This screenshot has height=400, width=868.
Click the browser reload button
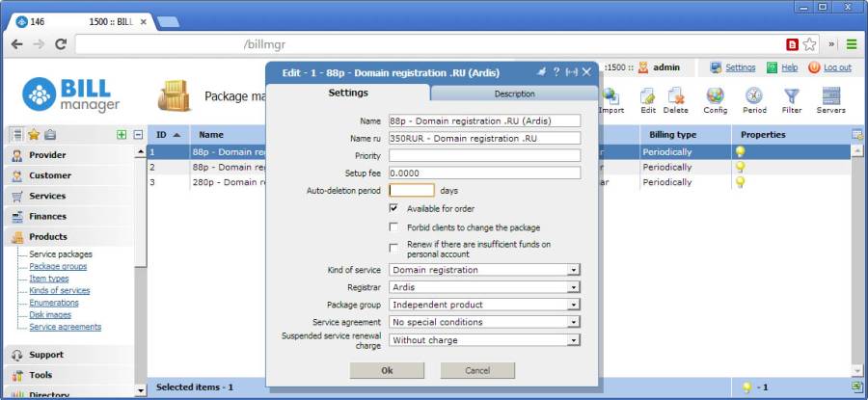61,44
